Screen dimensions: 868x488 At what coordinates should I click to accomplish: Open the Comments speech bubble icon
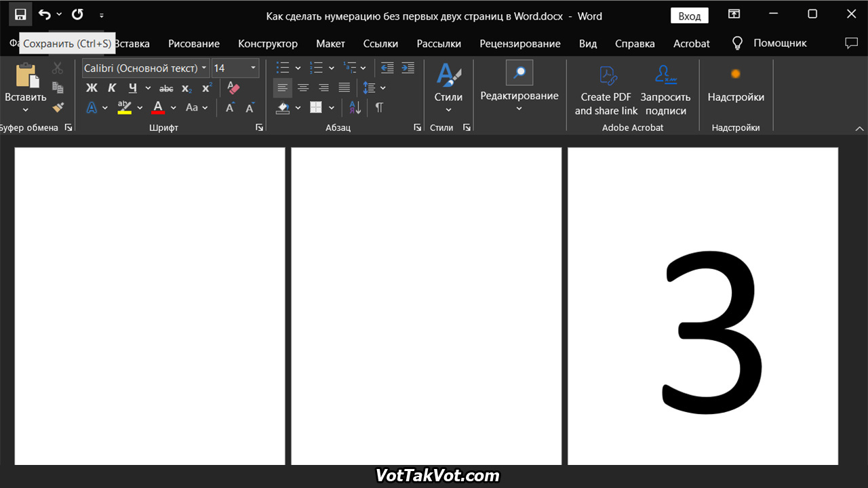pyautogui.click(x=851, y=43)
